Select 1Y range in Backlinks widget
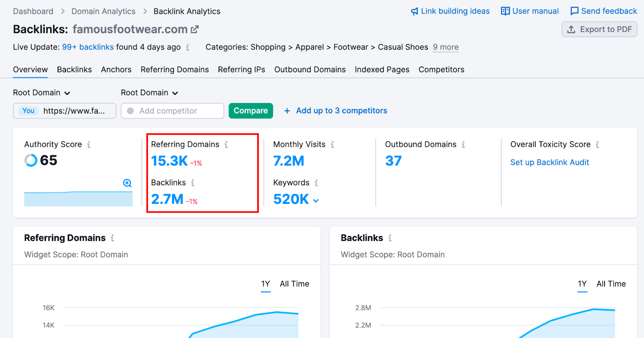The image size is (644, 338). (x=582, y=284)
